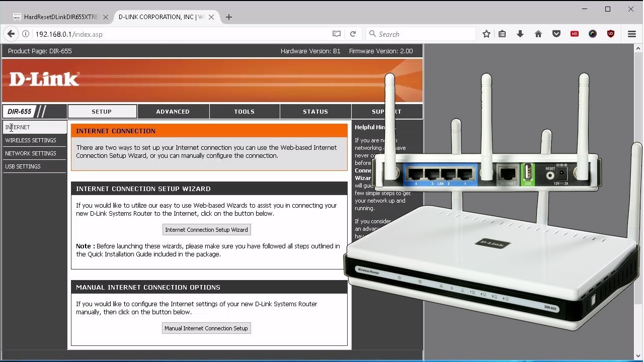The image size is (644, 362).
Task: Go back with the browser back arrow
Action: tap(11, 34)
